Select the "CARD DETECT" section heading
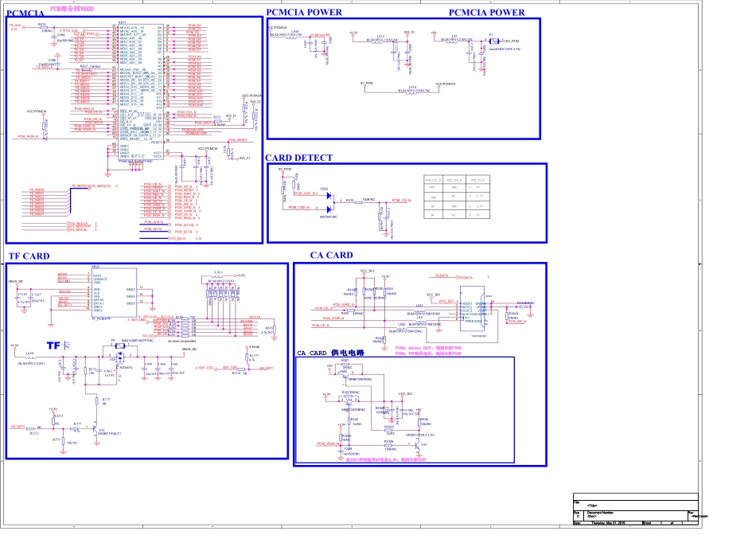The width and height of the screenshot is (756, 535). (298, 158)
